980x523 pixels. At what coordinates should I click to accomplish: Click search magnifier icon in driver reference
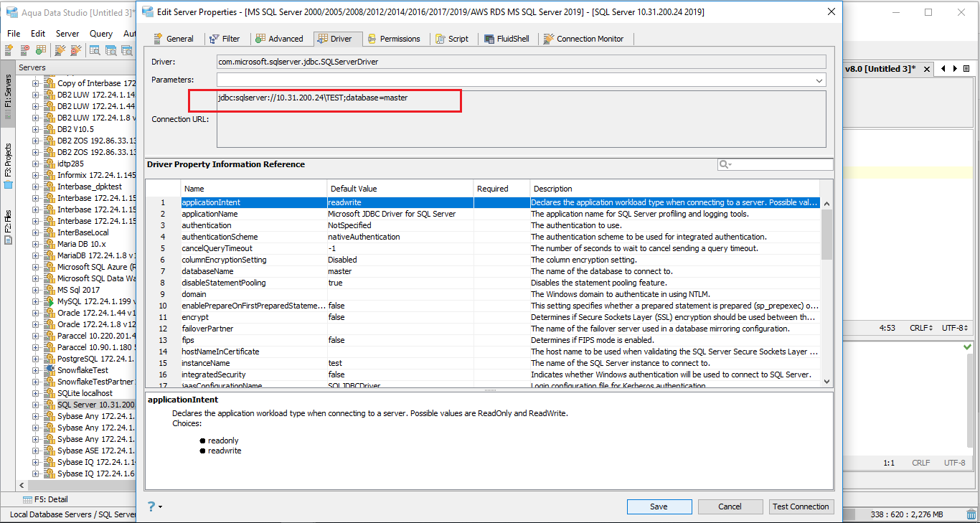tap(725, 165)
